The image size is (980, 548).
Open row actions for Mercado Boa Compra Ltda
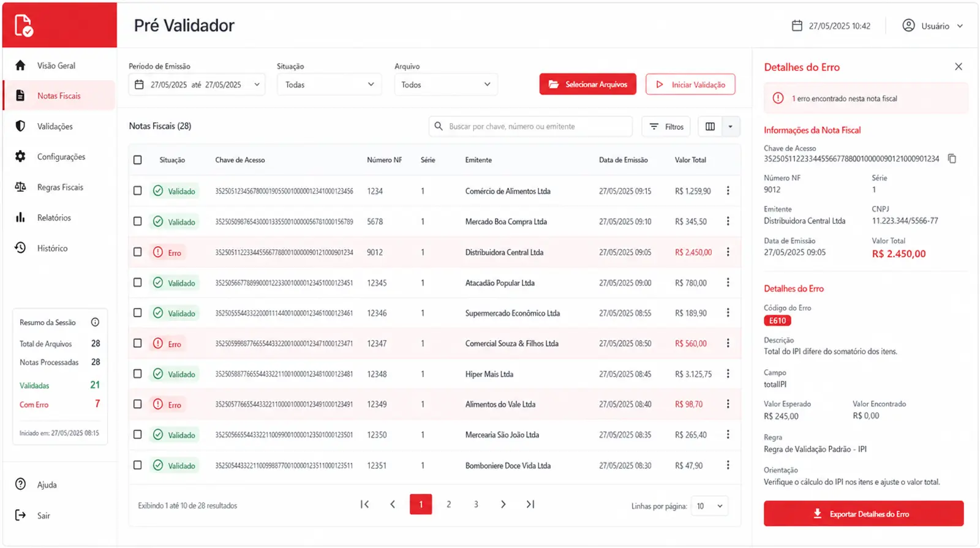click(728, 222)
